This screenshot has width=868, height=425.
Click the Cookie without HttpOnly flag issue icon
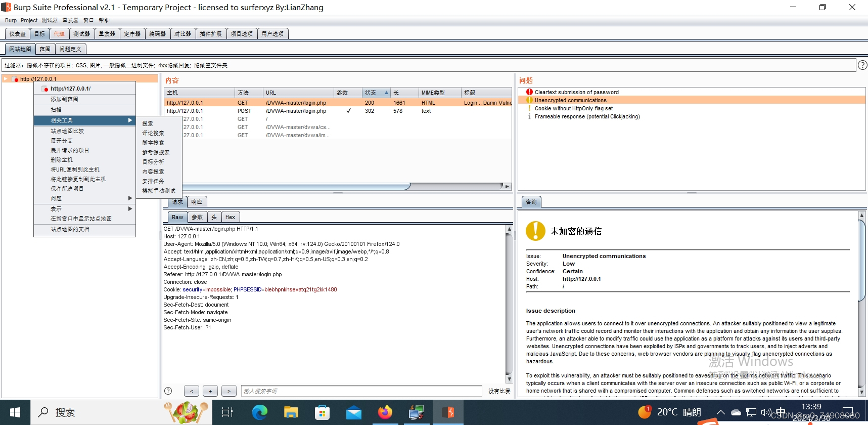click(529, 108)
